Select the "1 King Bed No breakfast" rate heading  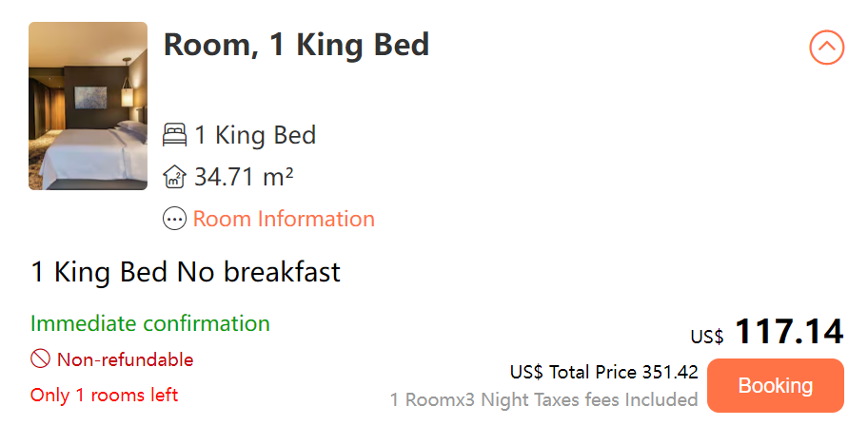(x=186, y=273)
